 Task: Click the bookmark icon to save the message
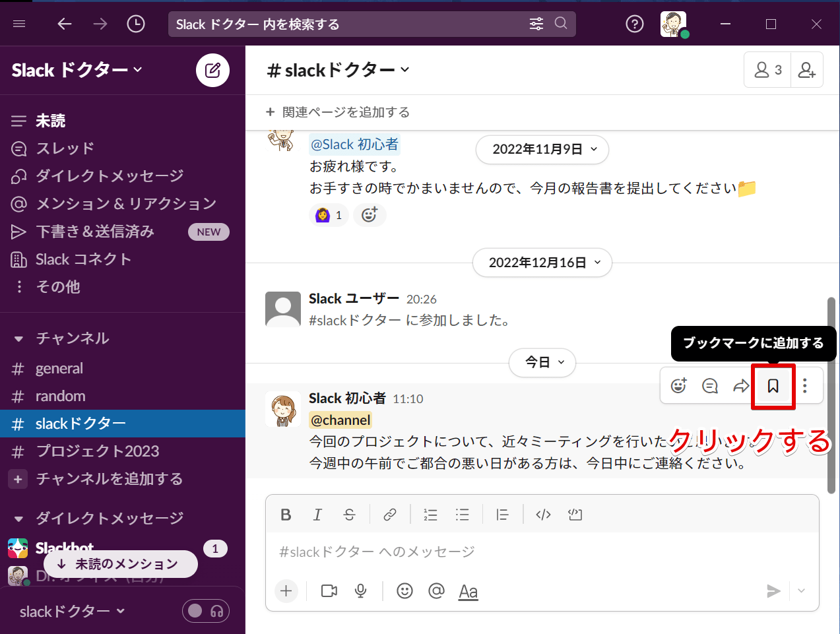click(x=773, y=385)
